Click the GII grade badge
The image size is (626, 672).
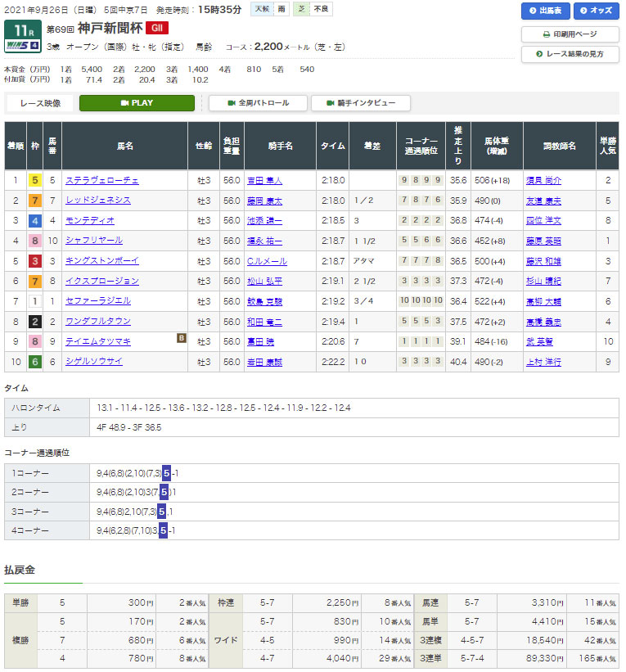point(156,27)
